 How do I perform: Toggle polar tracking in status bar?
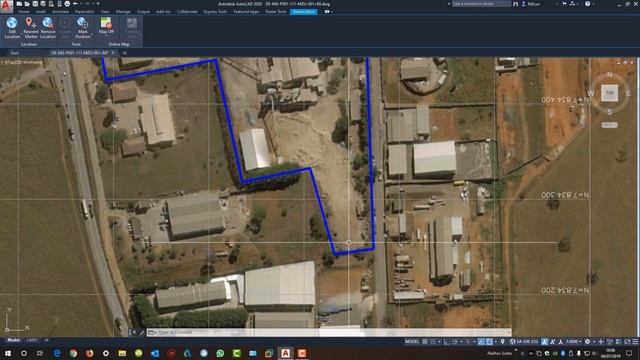[454, 342]
